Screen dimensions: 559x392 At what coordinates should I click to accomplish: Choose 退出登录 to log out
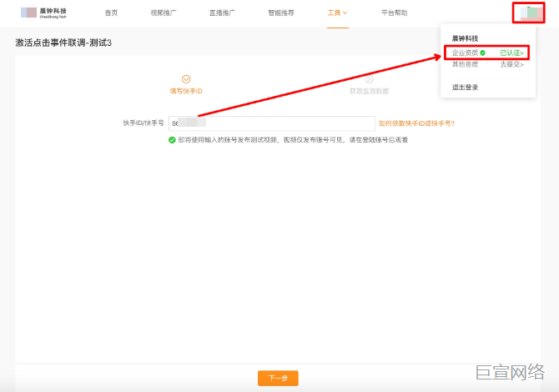465,87
